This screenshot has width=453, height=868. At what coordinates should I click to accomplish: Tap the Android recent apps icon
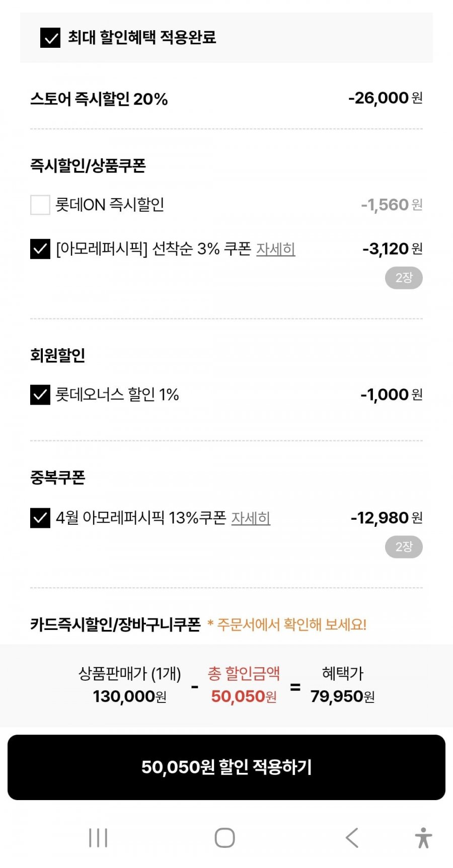(98, 838)
